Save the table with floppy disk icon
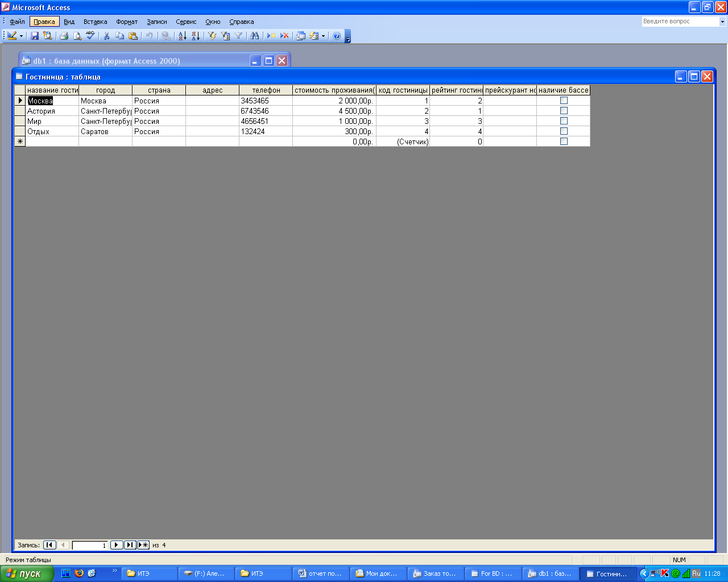Image resolution: width=728 pixels, height=582 pixels. click(x=35, y=36)
